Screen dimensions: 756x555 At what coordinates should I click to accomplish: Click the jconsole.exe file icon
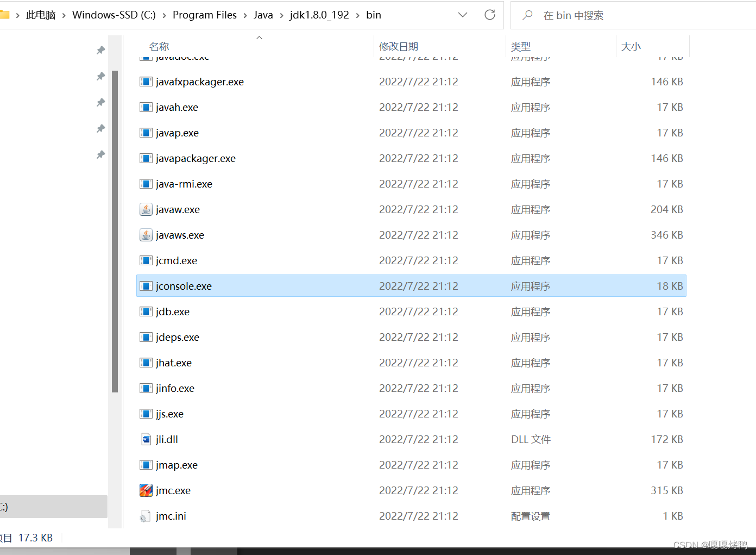click(146, 286)
